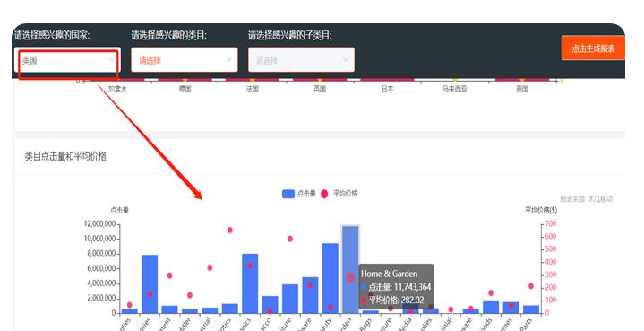Viewport: 644px width, 331px height.
Task: Expand the category dropdown 请选择
Action: 185,60
